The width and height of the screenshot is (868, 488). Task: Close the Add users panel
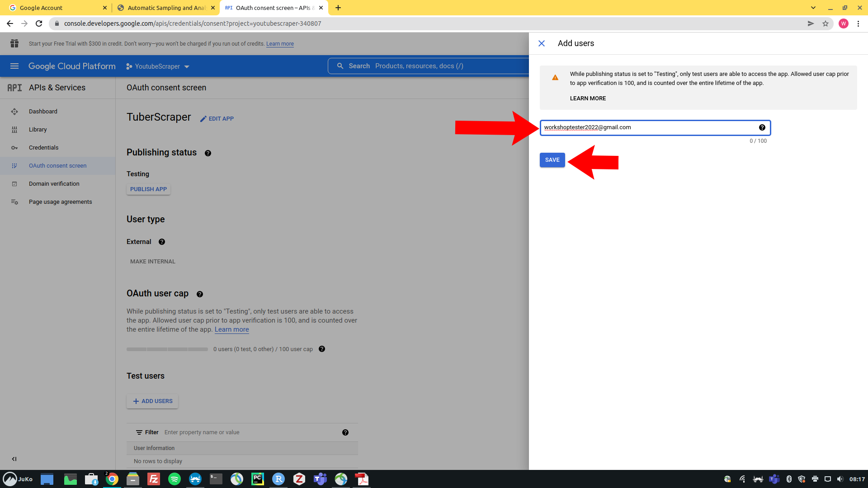[x=542, y=43]
